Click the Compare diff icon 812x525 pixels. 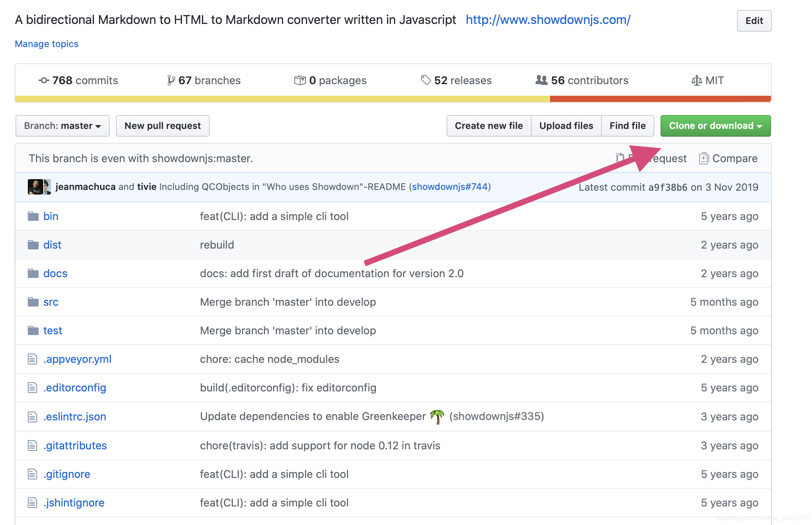tap(704, 159)
